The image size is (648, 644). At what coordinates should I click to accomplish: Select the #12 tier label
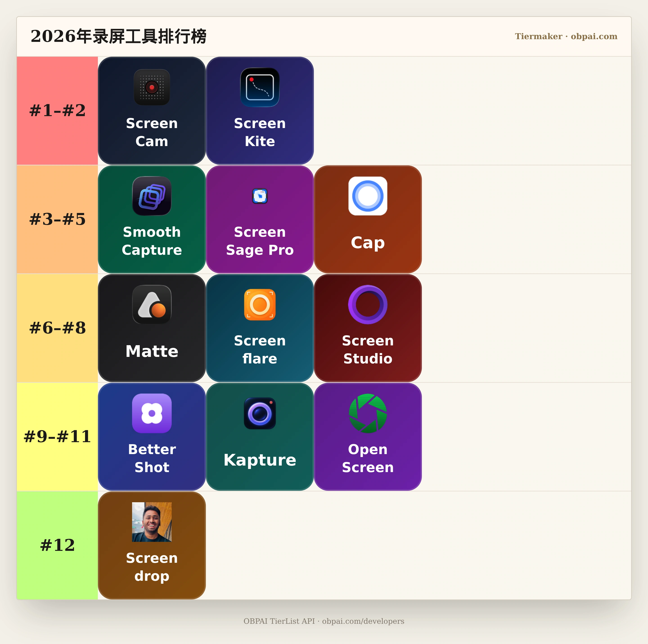(x=57, y=545)
